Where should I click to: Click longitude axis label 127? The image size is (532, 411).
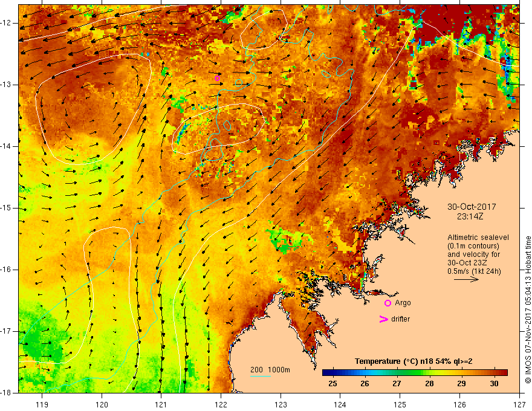click(519, 404)
